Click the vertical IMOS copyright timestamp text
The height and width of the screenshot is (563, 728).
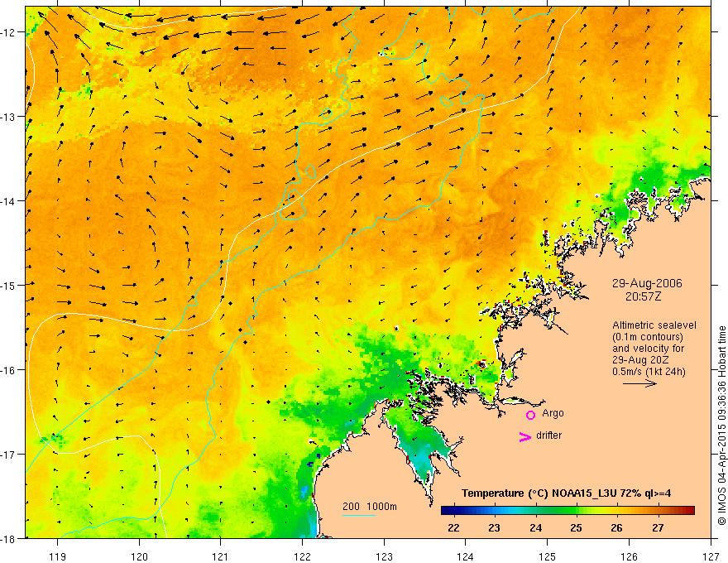click(721, 426)
